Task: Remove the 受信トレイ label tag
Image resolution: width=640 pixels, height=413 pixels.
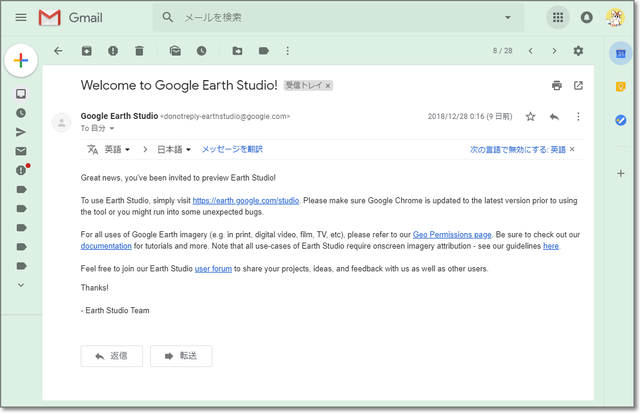Action: pos(327,86)
